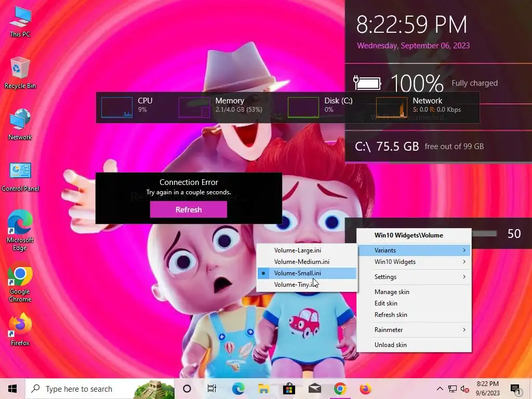Screen dimensions: 532x399
Task: Expand the Rainmeter submenu
Action: click(x=414, y=330)
